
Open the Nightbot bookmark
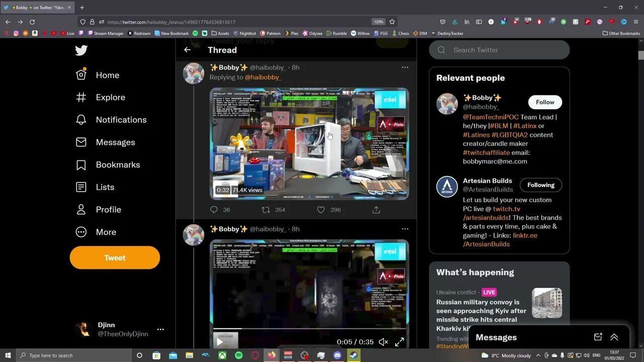[x=244, y=33]
